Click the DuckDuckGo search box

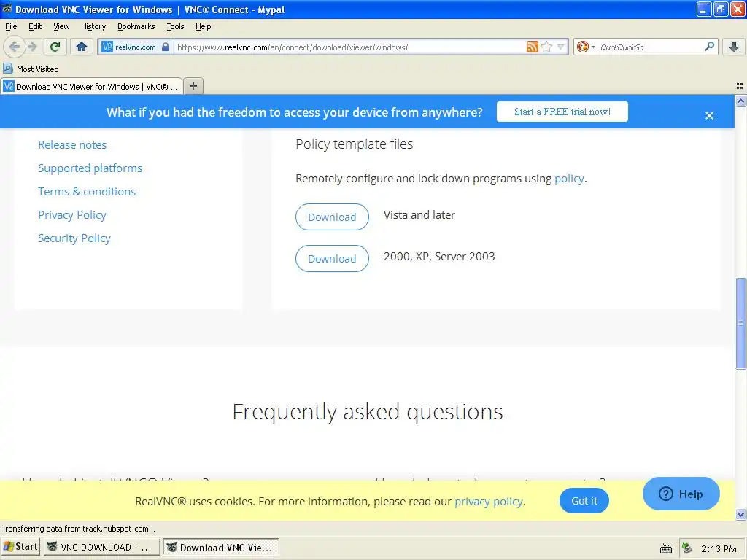649,47
